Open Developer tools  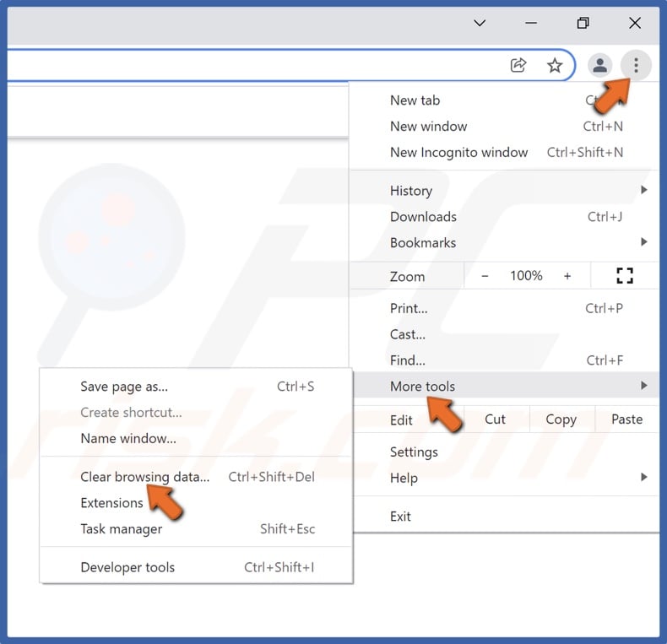click(196, 567)
